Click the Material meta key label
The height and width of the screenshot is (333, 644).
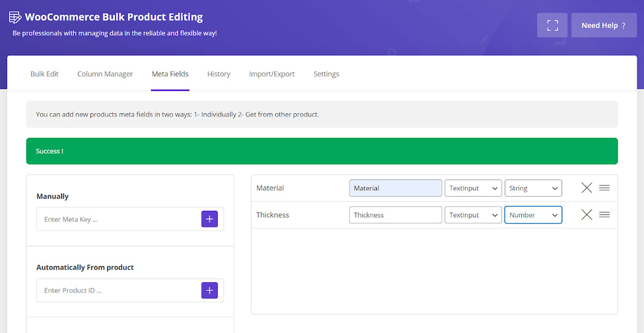[x=270, y=188]
